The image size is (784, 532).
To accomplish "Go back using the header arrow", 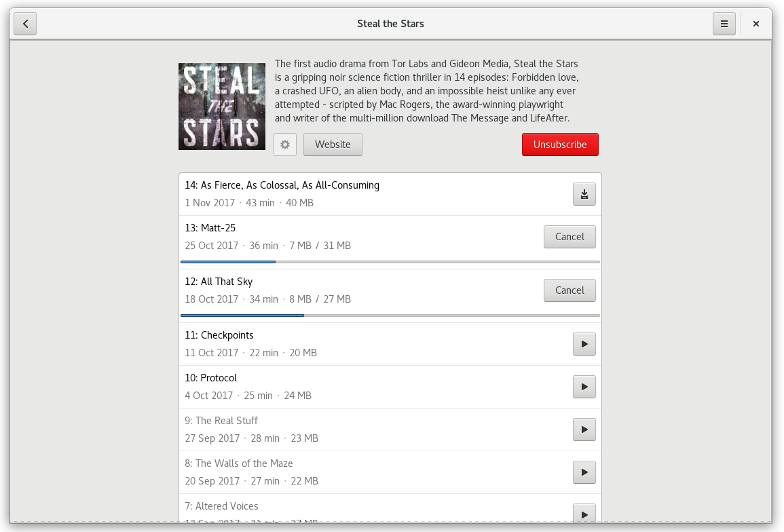I will 25,24.
